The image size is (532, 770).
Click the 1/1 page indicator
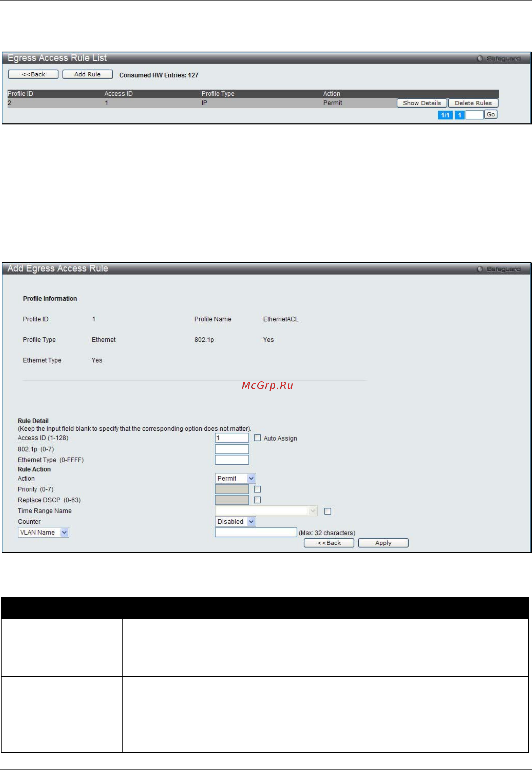[445, 115]
